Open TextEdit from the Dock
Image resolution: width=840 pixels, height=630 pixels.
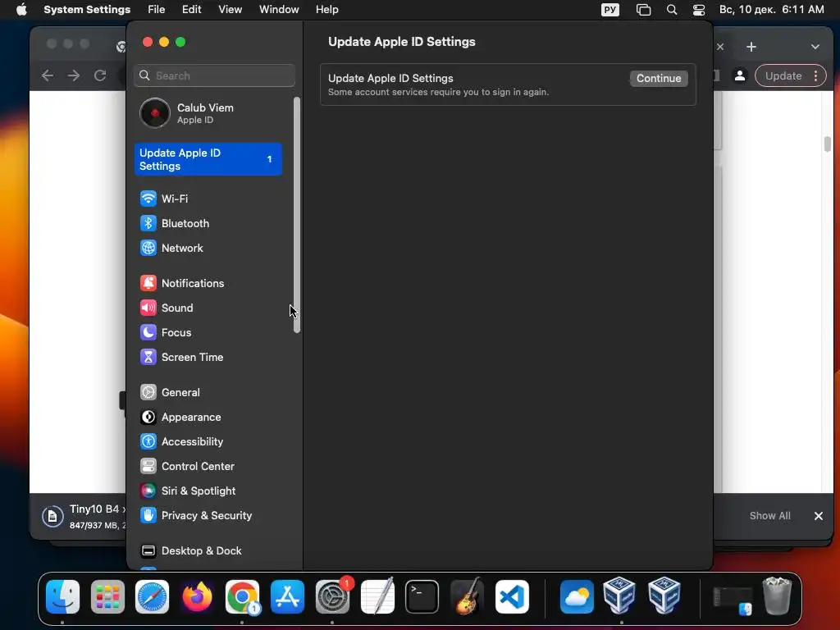click(x=377, y=597)
